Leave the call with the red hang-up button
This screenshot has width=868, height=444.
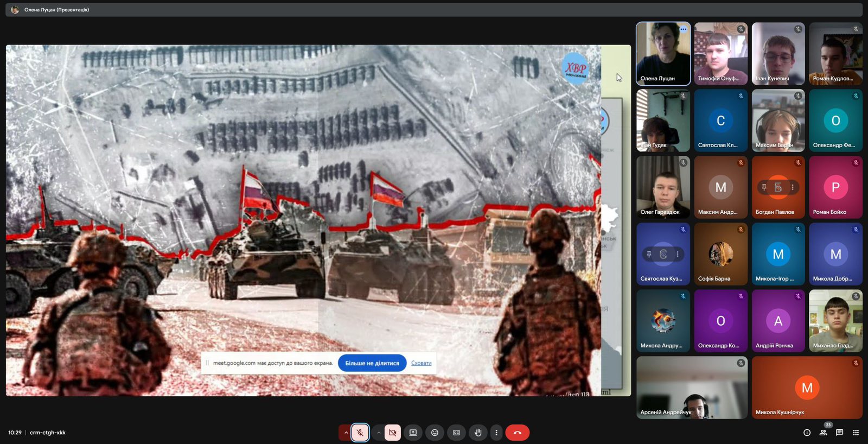tap(517, 433)
